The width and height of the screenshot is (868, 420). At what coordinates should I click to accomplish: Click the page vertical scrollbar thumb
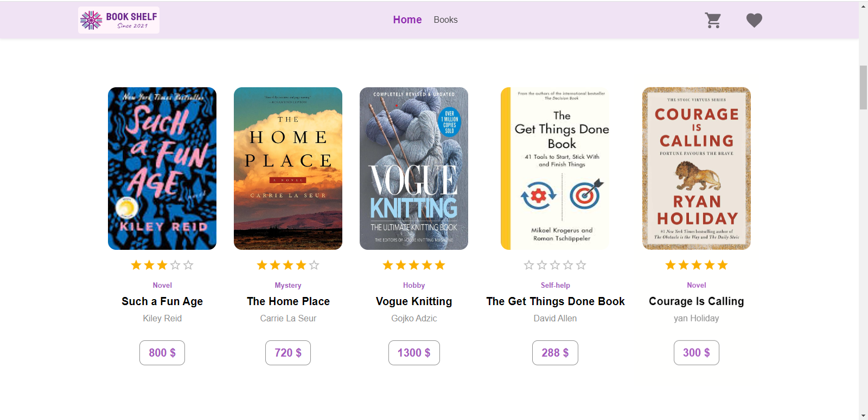[x=863, y=87]
